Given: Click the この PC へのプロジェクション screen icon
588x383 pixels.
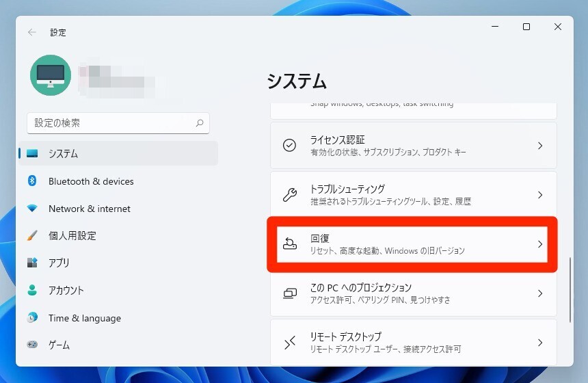Looking at the screenshot, I should [289, 293].
